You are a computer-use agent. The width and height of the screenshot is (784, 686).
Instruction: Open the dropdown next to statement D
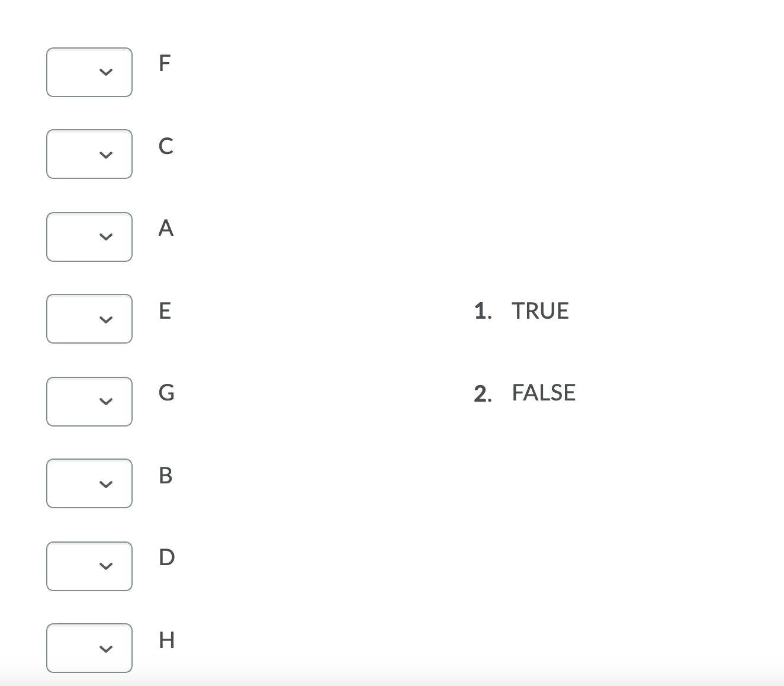[x=89, y=566]
